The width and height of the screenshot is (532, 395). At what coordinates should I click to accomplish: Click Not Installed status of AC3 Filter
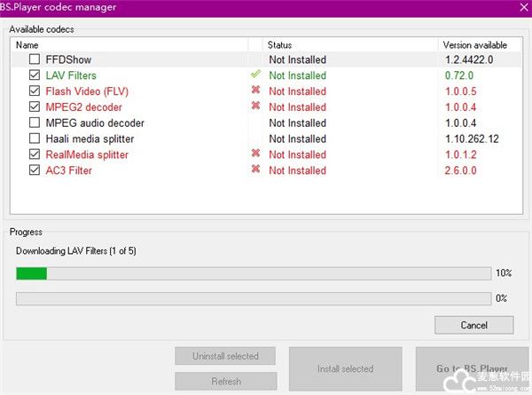click(x=298, y=170)
